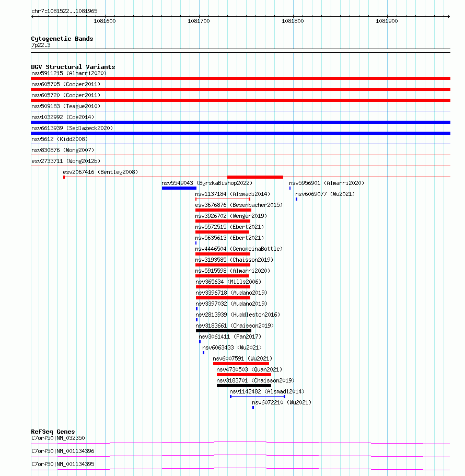This screenshot has height=476, width=465.
Task: Click the nsv5612 (Kidd2008) label
Action: click(60, 139)
